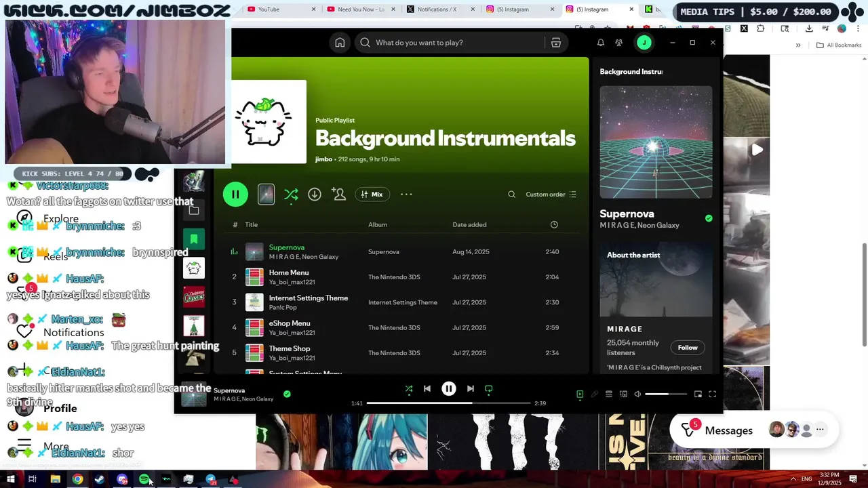Select the eShop Menu track
Viewport: 868px width, 488px height.
pos(290,323)
